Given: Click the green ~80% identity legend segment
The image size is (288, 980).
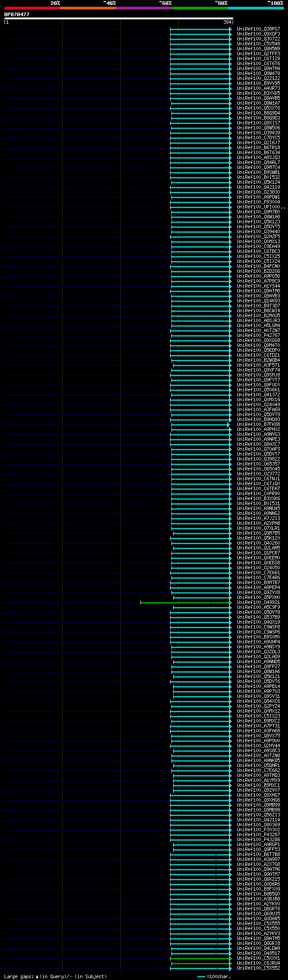Looking at the screenshot, I should pos(200,8).
